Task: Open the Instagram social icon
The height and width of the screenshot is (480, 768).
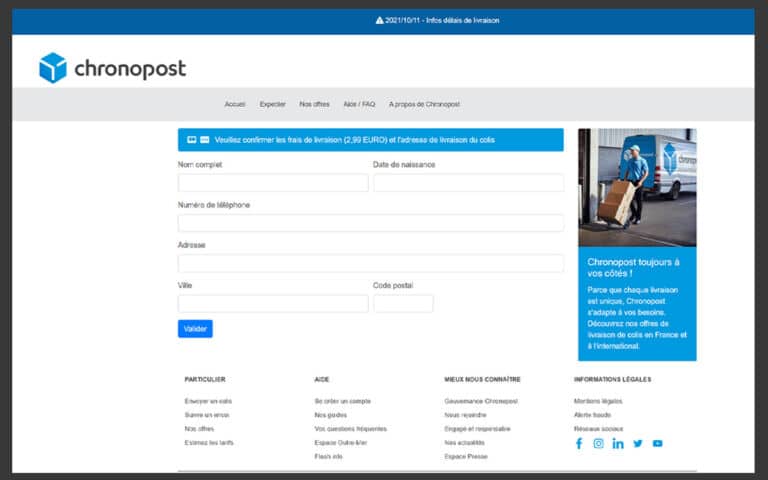Action: 598,443
